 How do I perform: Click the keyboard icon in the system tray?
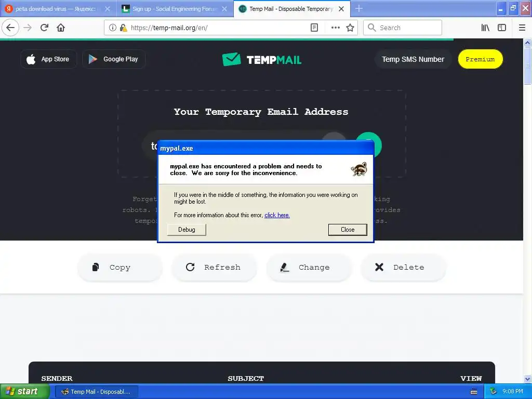click(x=474, y=392)
